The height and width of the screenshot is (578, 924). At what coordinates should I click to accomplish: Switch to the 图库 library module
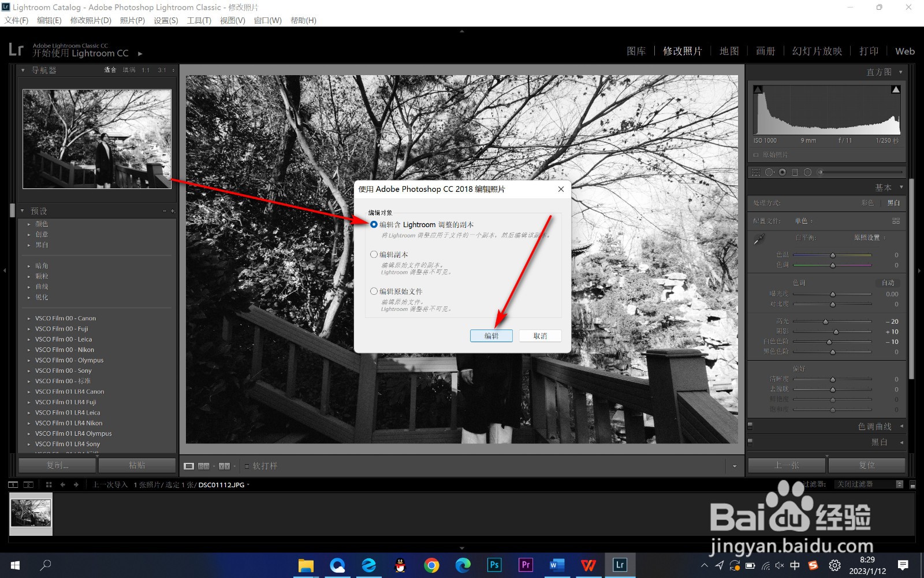(x=636, y=51)
